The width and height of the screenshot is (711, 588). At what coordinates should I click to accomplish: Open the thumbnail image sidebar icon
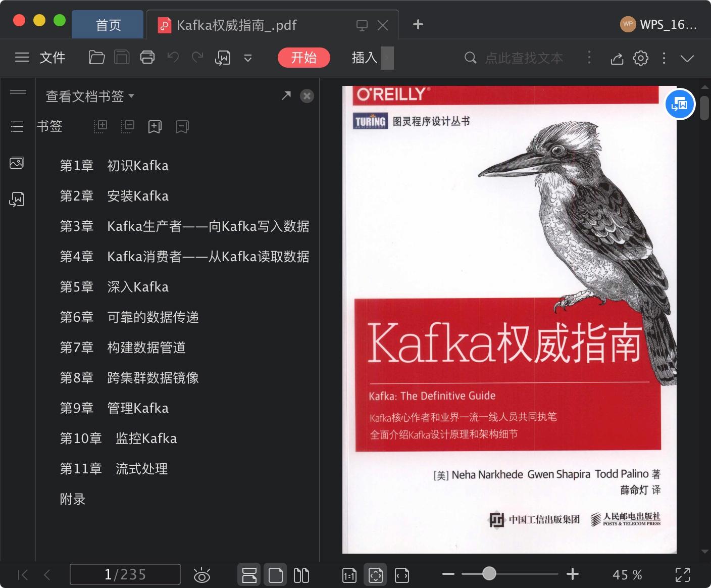17,163
